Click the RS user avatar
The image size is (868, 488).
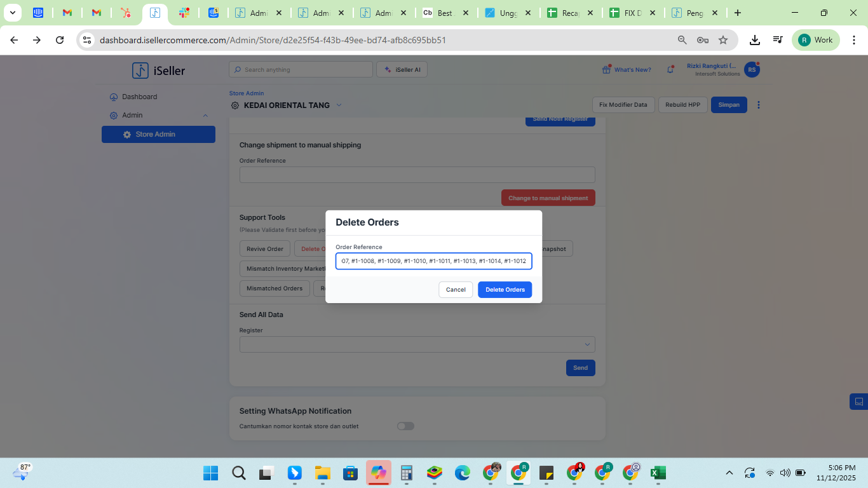pyautogui.click(x=752, y=70)
